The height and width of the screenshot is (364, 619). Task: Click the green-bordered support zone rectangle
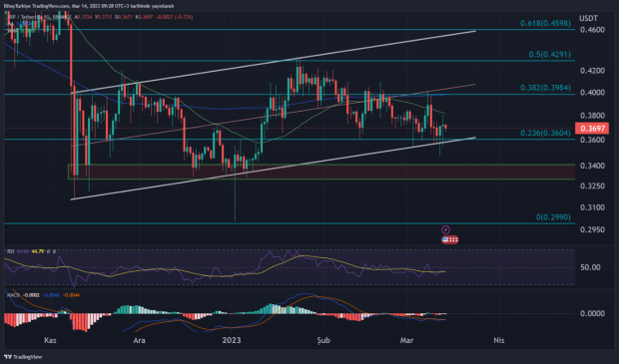point(321,172)
